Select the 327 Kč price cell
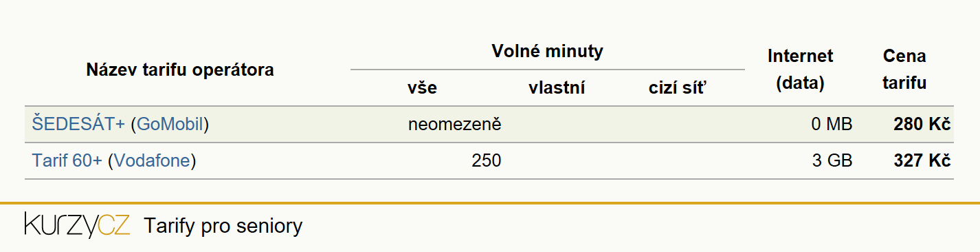The height and width of the screenshot is (252, 980). tap(922, 161)
